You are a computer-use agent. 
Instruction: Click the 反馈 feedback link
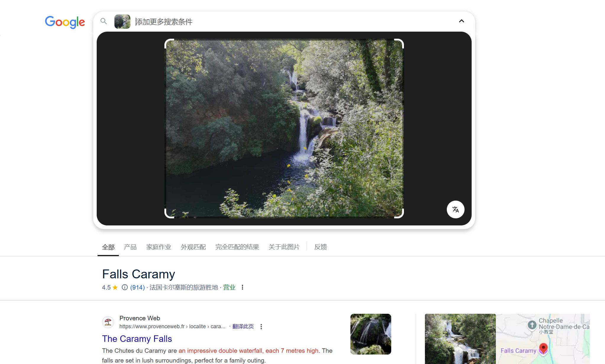pos(320,247)
